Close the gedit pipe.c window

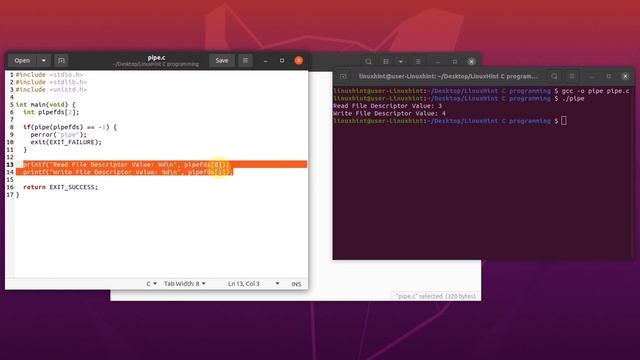[x=299, y=60]
